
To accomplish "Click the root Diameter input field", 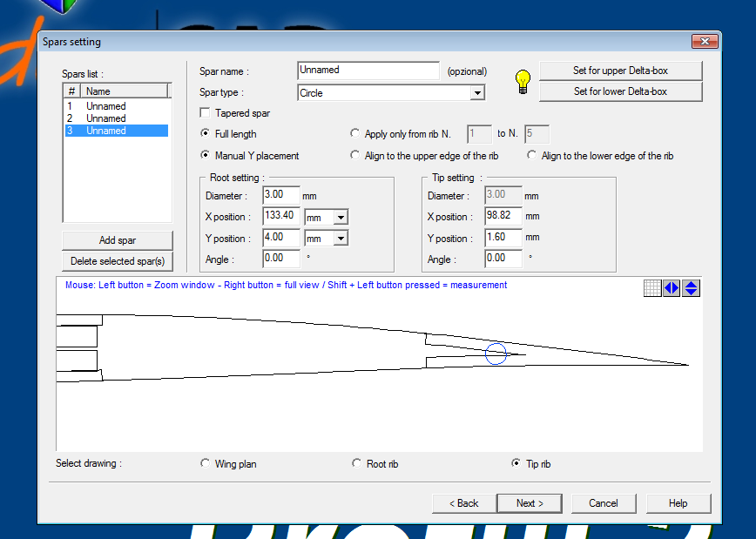I will (x=280, y=196).
